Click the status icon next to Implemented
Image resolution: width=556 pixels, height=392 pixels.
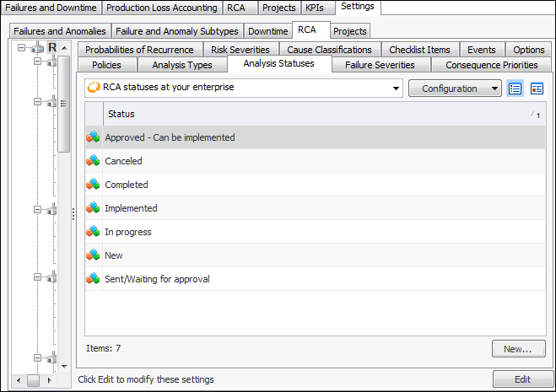click(93, 208)
